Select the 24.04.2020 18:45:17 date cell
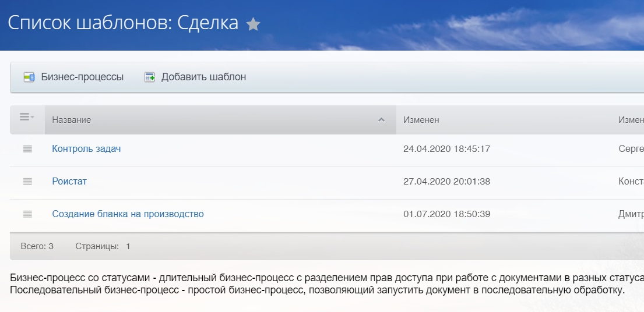 pyautogui.click(x=446, y=149)
